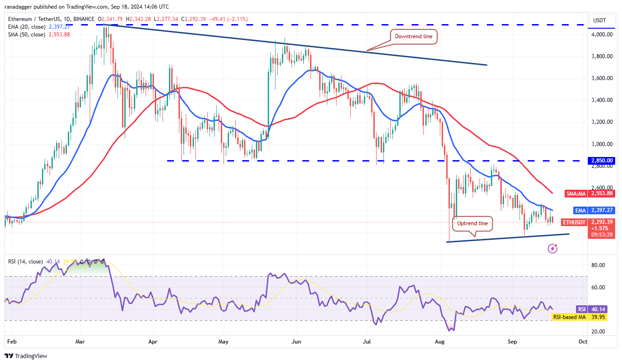The image size is (622, 364).
Task: Click the Apr label on time axis
Action: point(152,341)
